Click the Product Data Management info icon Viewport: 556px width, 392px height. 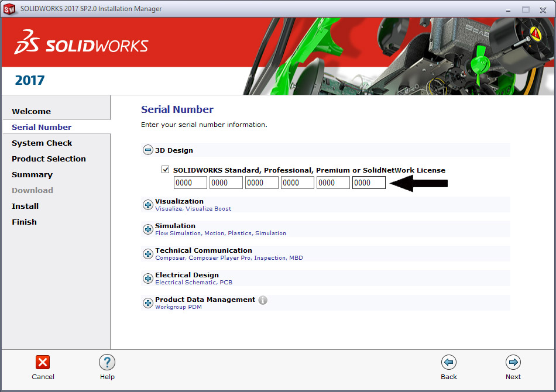263,300
